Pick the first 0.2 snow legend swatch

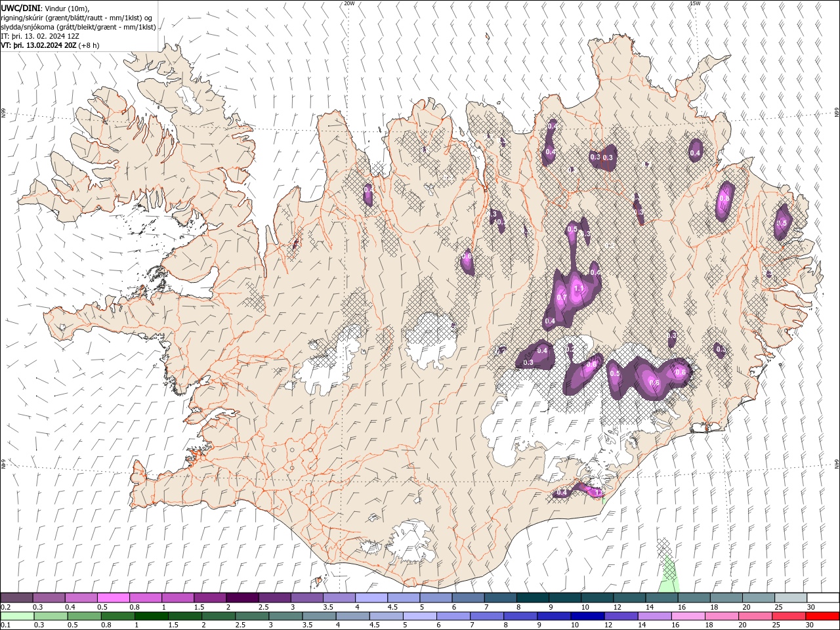tap(16, 597)
